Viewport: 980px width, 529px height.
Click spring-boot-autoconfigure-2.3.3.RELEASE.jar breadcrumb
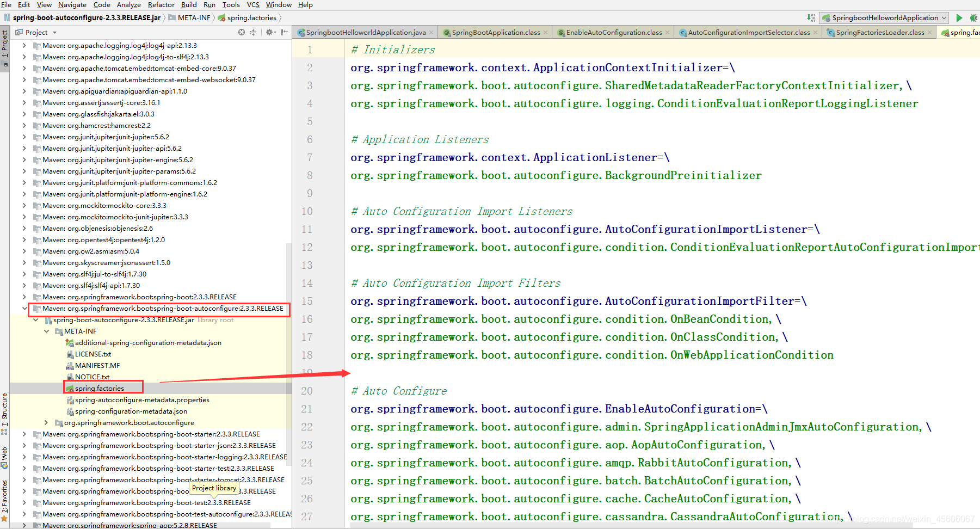87,18
